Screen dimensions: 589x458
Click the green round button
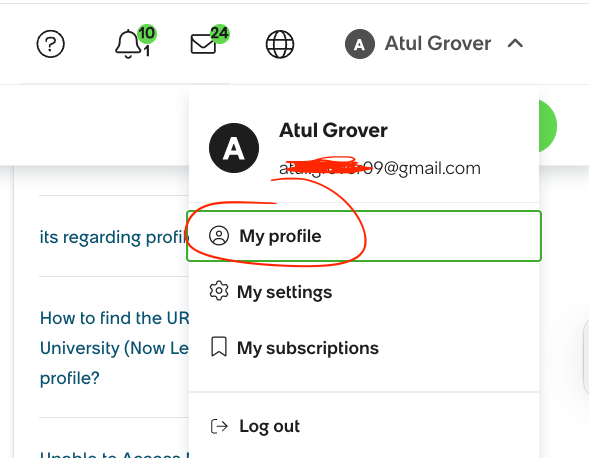pos(548,126)
